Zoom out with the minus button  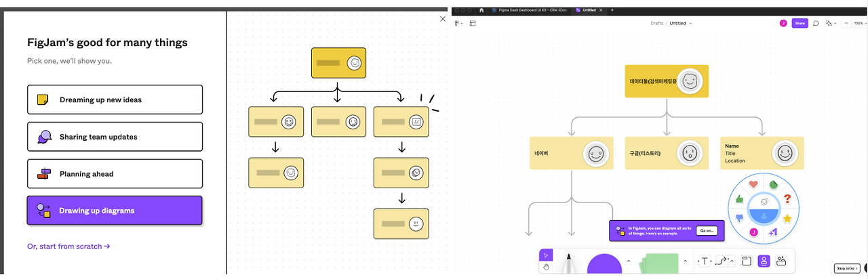[846, 23]
